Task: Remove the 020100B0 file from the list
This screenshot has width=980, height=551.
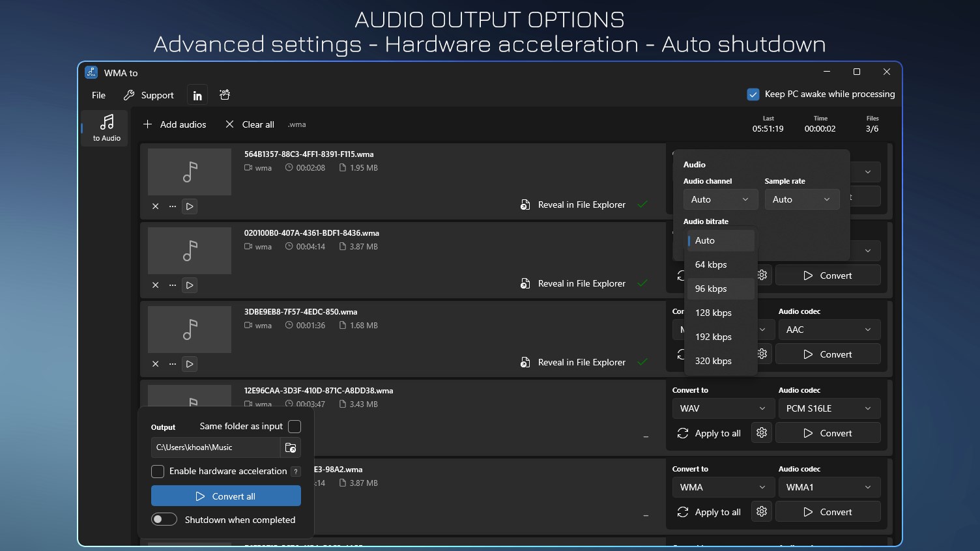Action: 156,285
